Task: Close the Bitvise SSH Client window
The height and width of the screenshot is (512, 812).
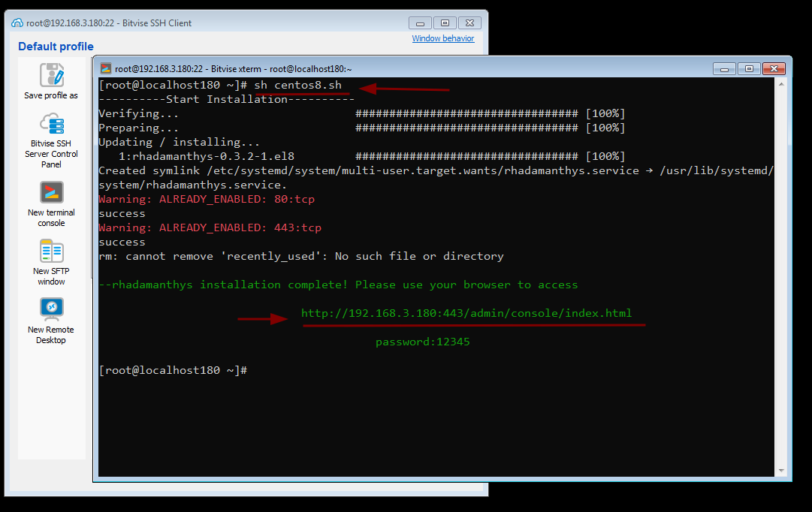Action: 469,23
